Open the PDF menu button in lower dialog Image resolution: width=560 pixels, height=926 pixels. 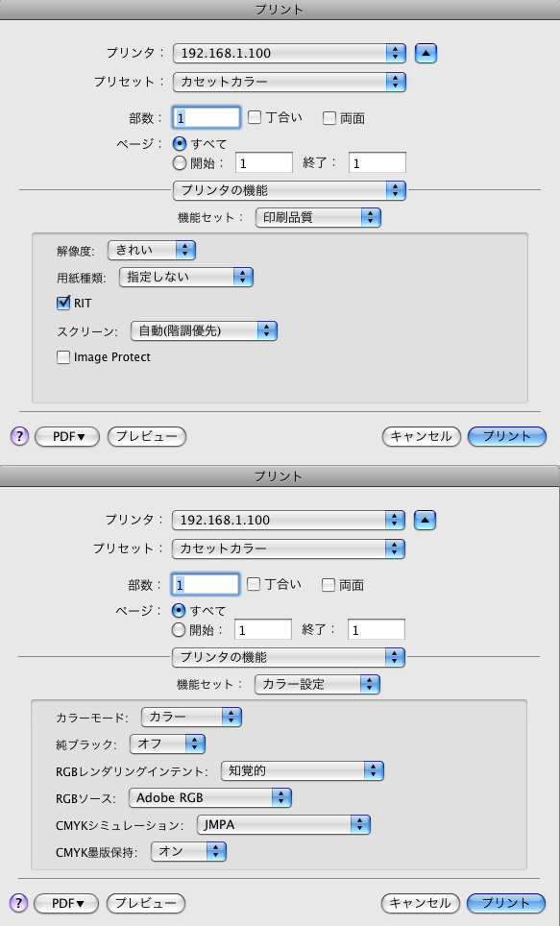[66, 903]
